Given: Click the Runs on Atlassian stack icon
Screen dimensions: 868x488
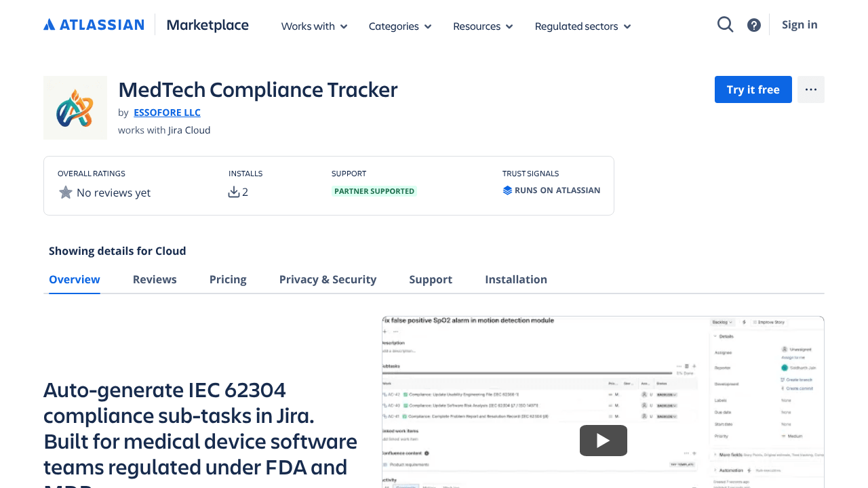Looking at the screenshot, I should pyautogui.click(x=507, y=190).
